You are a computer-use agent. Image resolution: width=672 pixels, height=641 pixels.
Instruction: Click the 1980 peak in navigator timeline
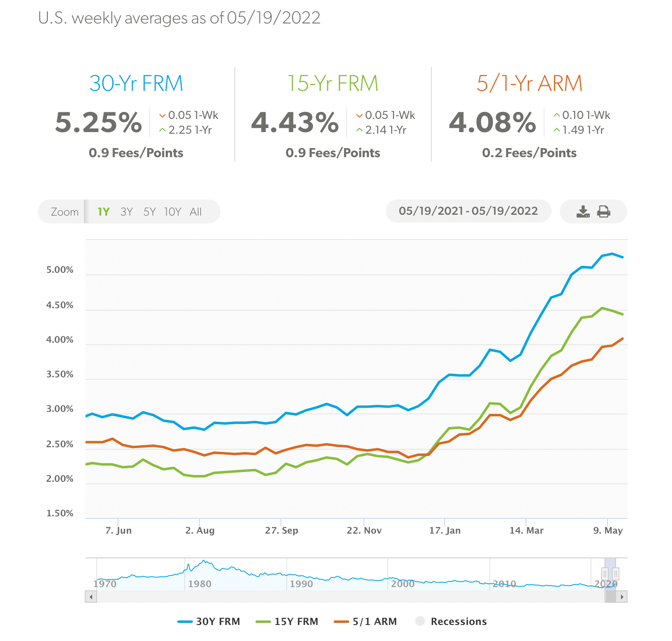click(x=204, y=562)
